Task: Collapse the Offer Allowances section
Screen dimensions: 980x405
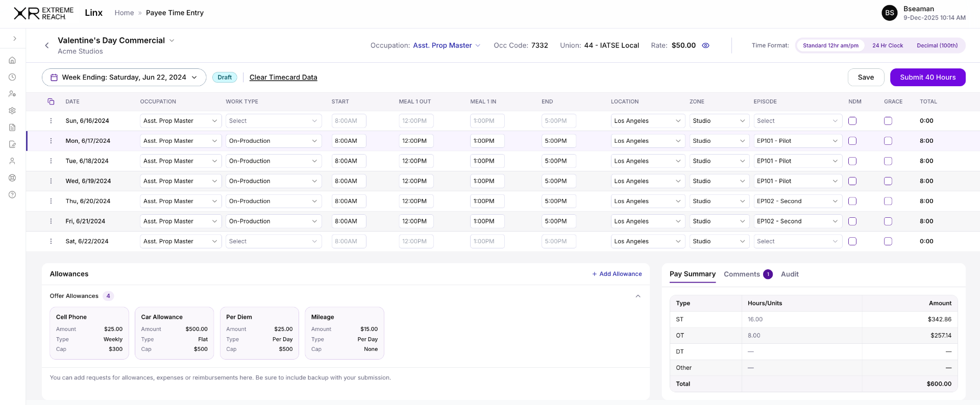Action: tap(638, 296)
